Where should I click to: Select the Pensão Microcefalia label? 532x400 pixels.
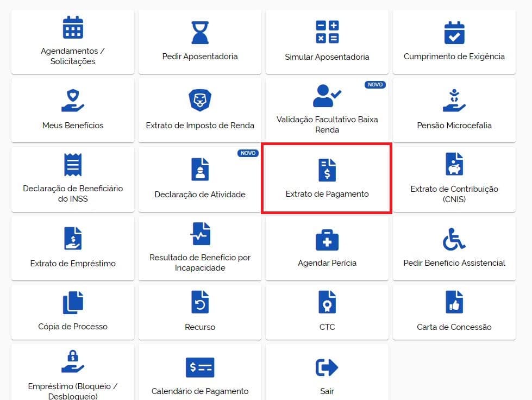click(x=454, y=125)
